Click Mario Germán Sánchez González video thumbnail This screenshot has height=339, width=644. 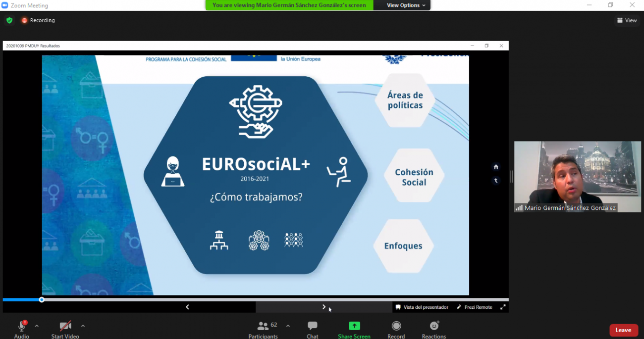pyautogui.click(x=578, y=177)
